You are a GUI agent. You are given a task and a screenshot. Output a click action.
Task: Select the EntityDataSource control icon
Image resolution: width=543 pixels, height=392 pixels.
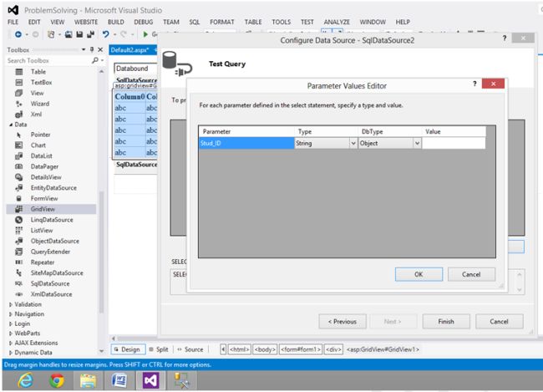[x=19, y=188]
